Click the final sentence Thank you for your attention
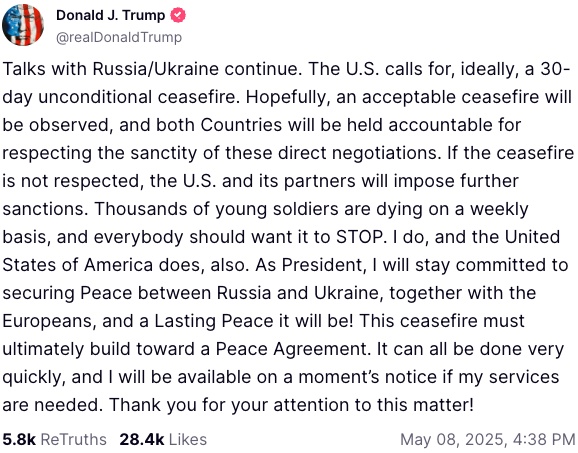The image size is (578, 453). coord(291,405)
